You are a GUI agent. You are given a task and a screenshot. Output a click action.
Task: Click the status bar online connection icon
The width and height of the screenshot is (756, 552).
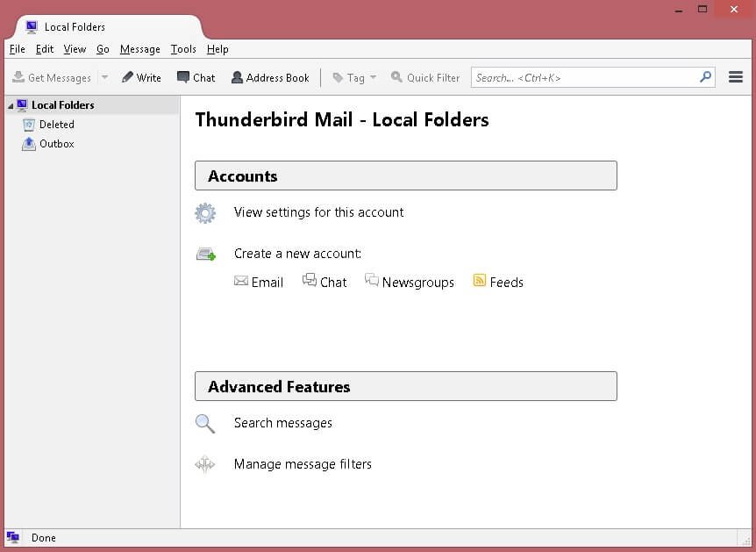[13, 537]
